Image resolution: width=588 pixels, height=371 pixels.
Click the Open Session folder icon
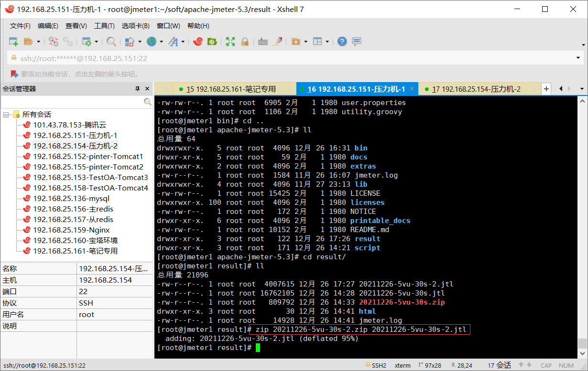coord(29,42)
